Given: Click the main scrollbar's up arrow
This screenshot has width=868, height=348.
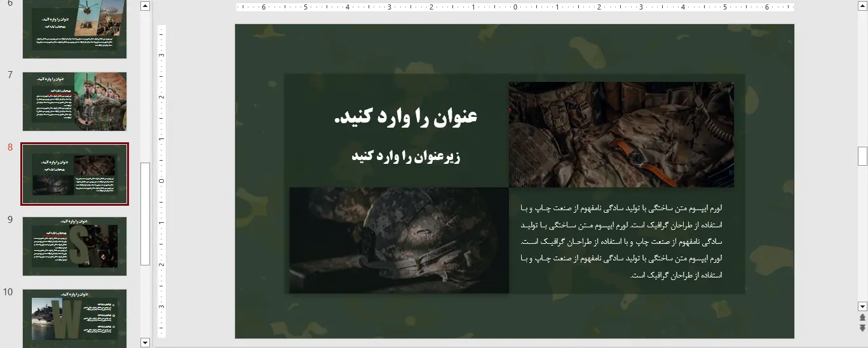Looking at the screenshot, I should (x=862, y=6).
